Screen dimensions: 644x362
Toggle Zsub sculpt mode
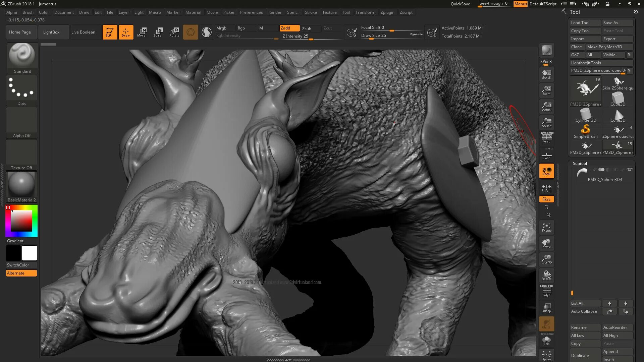(307, 28)
